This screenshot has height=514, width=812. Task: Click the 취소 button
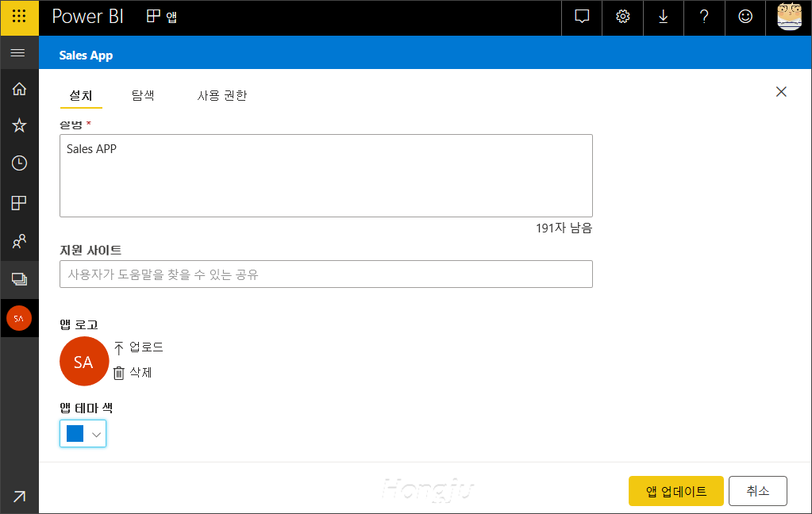757,491
